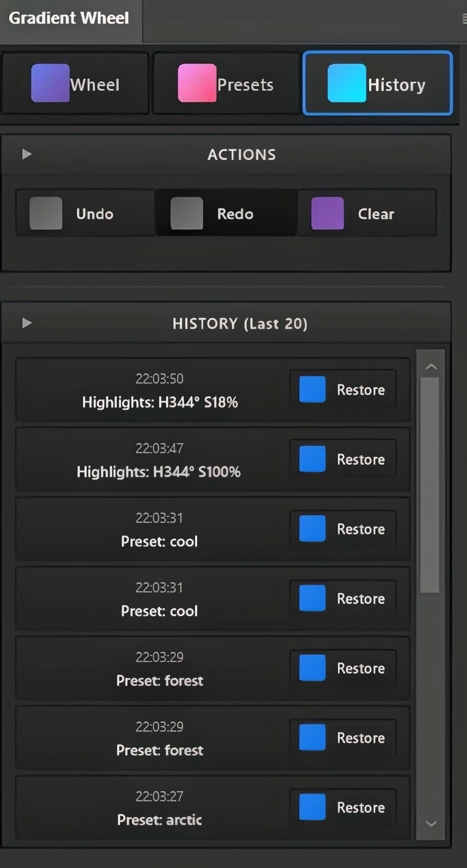Restore the first Preset: forest entry at 22:03:29
The image size is (467, 868).
[343, 668]
